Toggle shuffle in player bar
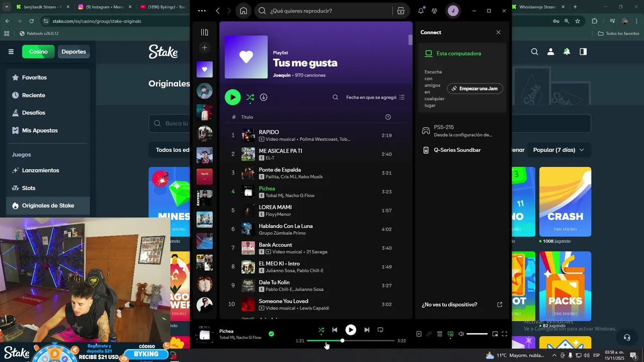 (321, 330)
